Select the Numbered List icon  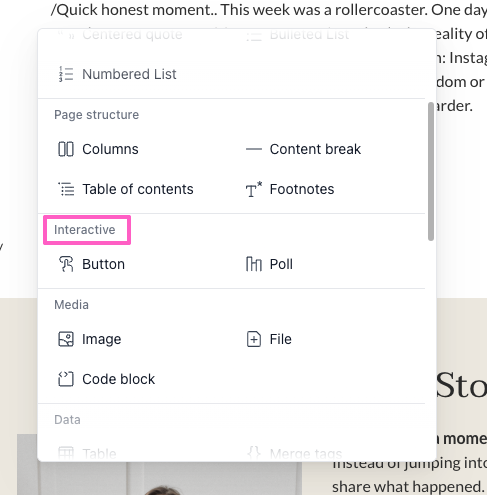click(66, 74)
